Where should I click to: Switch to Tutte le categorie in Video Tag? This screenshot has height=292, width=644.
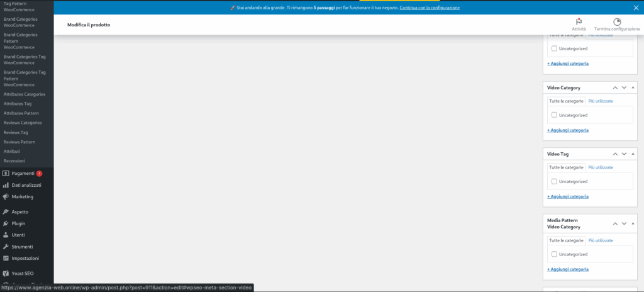(566, 167)
